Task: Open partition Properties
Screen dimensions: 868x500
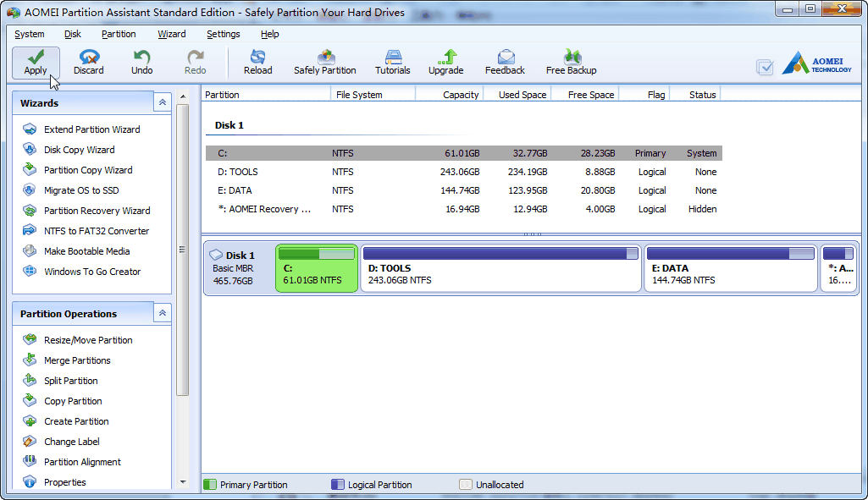Action: 54,482
